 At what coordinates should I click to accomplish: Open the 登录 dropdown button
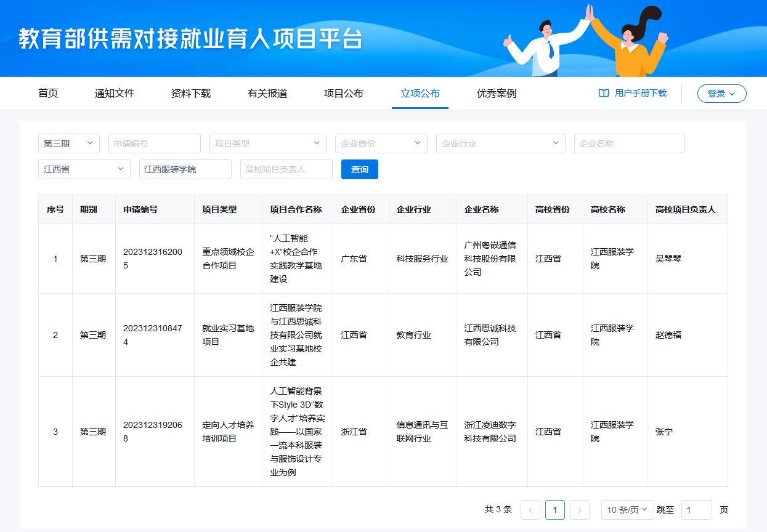(x=721, y=94)
